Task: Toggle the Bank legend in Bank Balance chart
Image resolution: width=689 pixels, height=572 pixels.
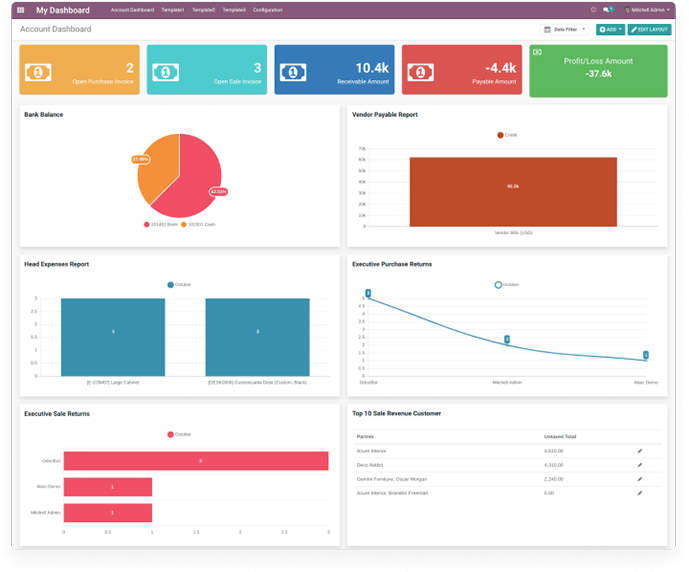Action: (x=160, y=224)
